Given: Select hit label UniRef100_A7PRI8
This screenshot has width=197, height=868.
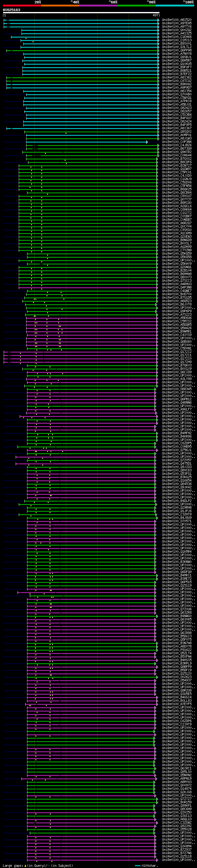Looking at the screenshot, I should point(177,101).
